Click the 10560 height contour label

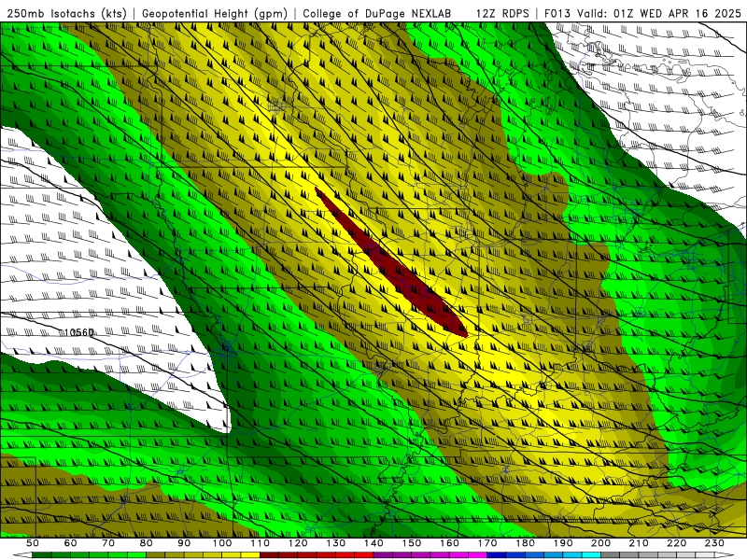[78, 332]
